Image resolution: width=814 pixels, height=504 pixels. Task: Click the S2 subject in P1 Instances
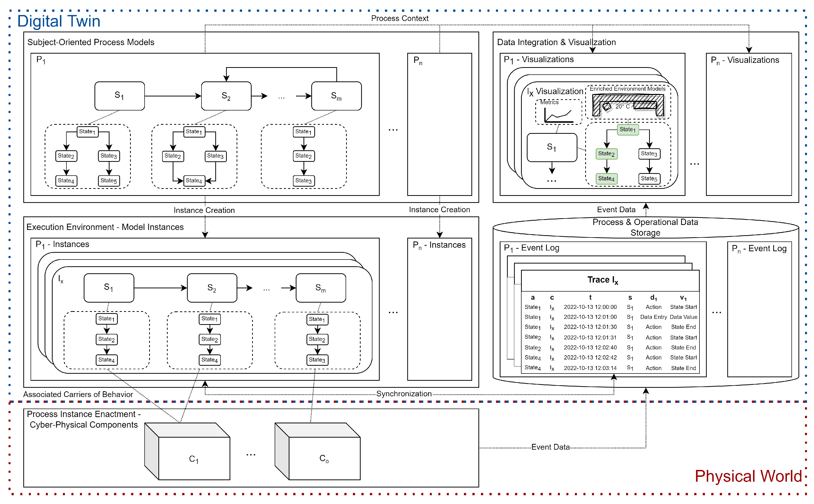pyautogui.click(x=212, y=288)
